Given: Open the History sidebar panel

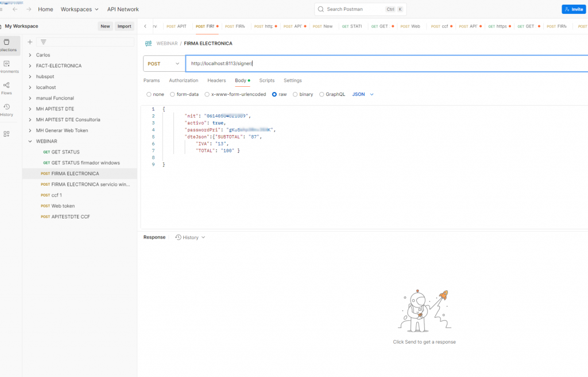Looking at the screenshot, I should coord(6,110).
